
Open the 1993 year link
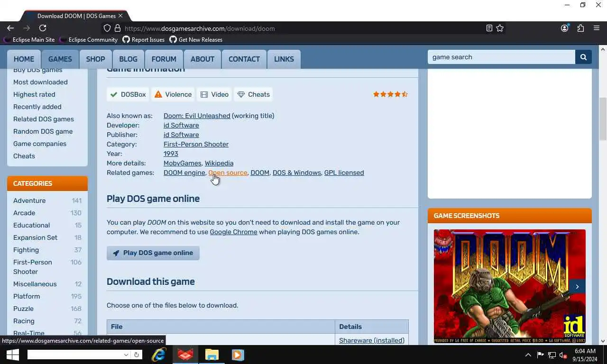tap(171, 154)
